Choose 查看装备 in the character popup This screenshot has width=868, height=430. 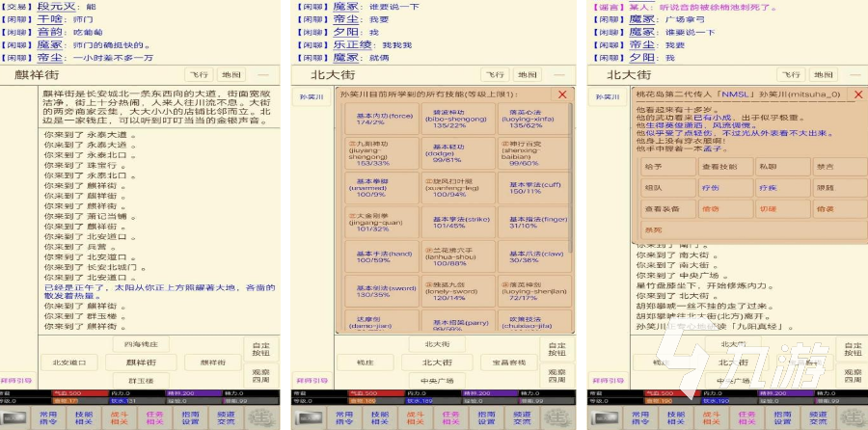[x=668, y=208]
